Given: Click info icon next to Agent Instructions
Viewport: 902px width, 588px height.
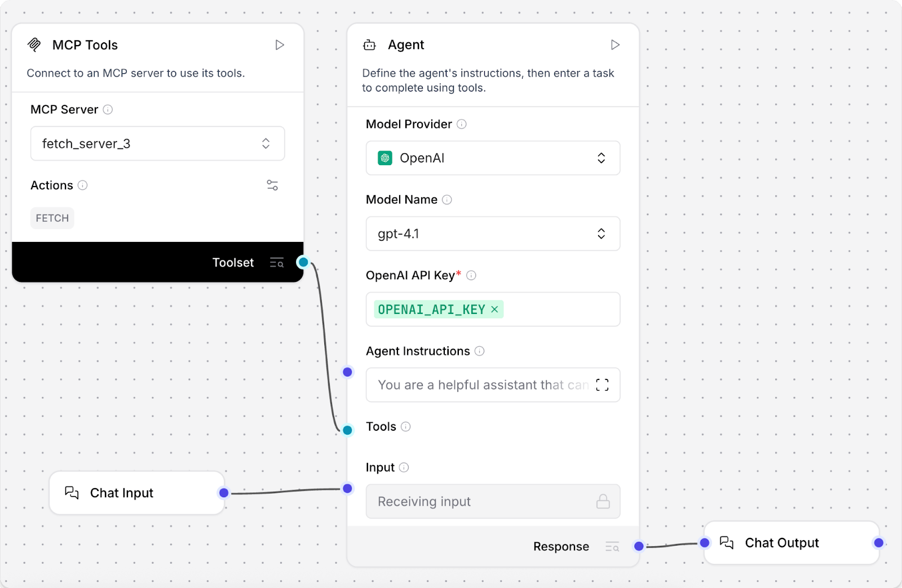Looking at the screenshot, I should (479, 351).
